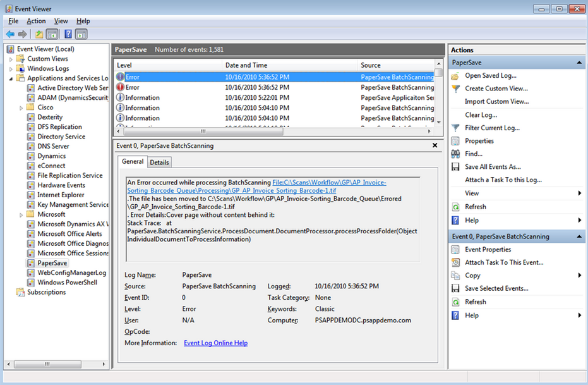Viewport: 588px width, 385px height.
Task: Open the Action menu
Action: click(36, 21)
